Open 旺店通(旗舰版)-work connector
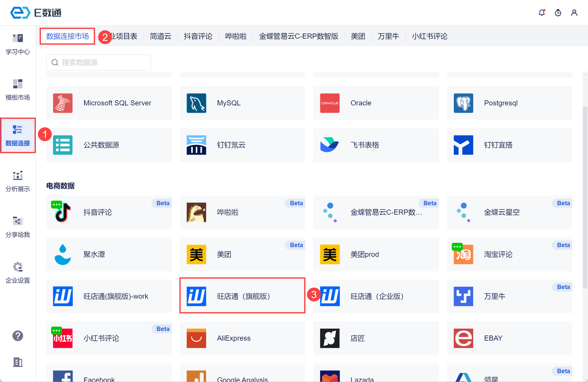This screenshot has height=382, width=588. coord(109,296)
